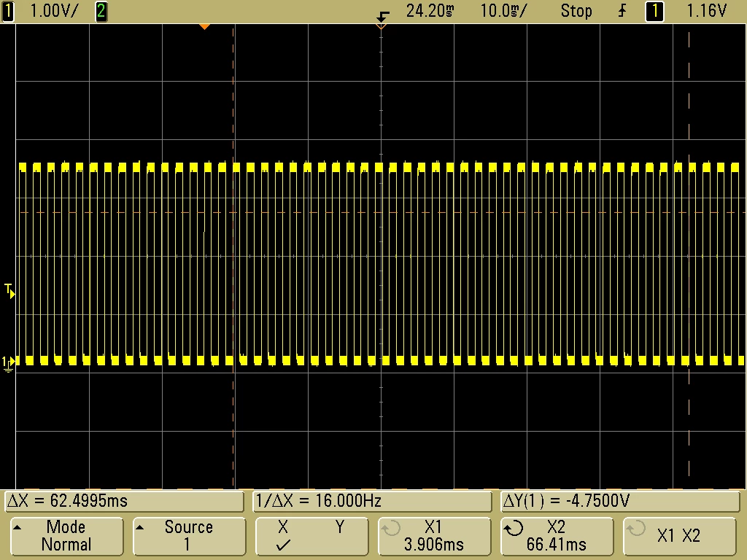Click the rotary knob icon on X1 X2 softkey

pyautogui.click(x=636, y=528)
